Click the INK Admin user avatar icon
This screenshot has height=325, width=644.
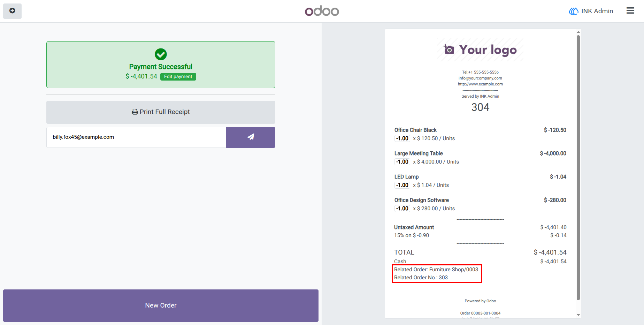pyautogui.click(x=574, y=11)
